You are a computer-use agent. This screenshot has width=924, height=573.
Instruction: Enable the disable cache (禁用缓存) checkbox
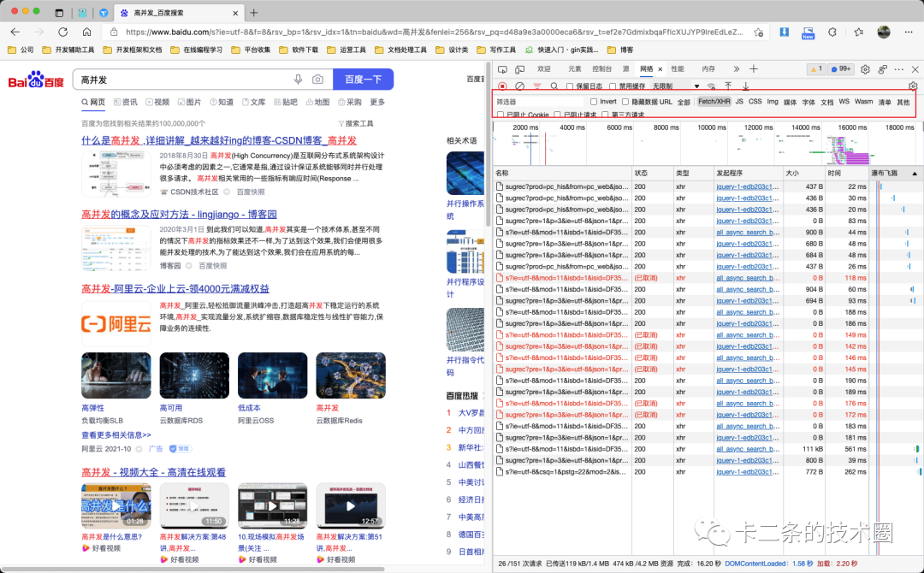coord(613,86)
